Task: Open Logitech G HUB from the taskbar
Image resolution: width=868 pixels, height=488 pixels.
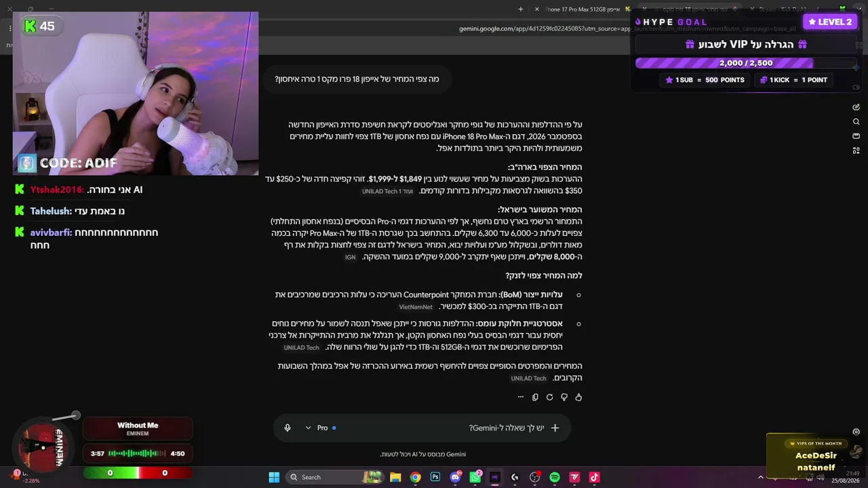Action: [515, 477]
